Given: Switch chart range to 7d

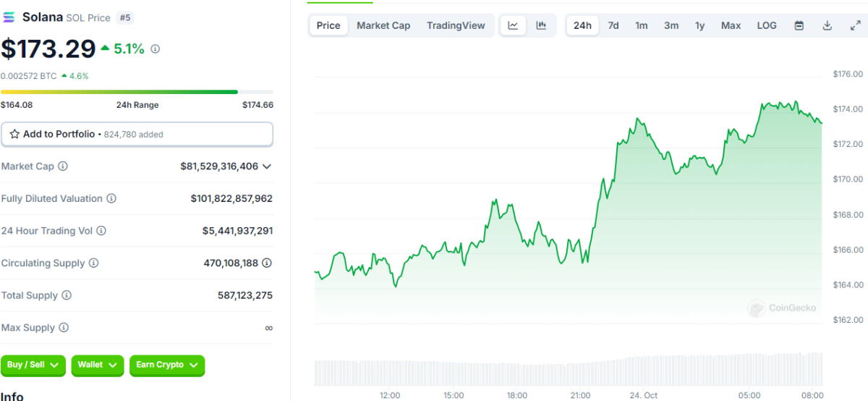Looking at the screenshot, I should (x=613, y=25).
